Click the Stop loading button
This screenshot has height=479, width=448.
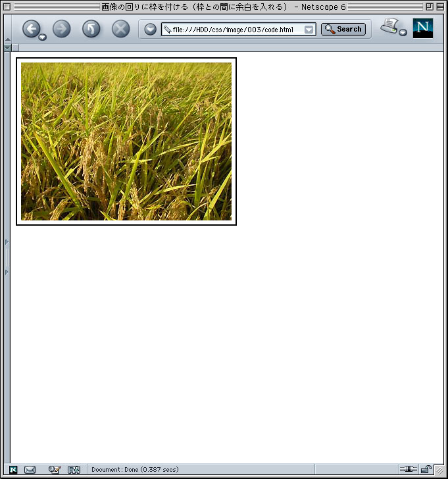[120, 29]
